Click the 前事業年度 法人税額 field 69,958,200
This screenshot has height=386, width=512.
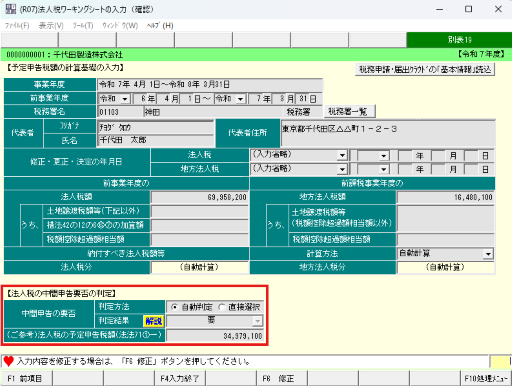click(x=199, y=197)
